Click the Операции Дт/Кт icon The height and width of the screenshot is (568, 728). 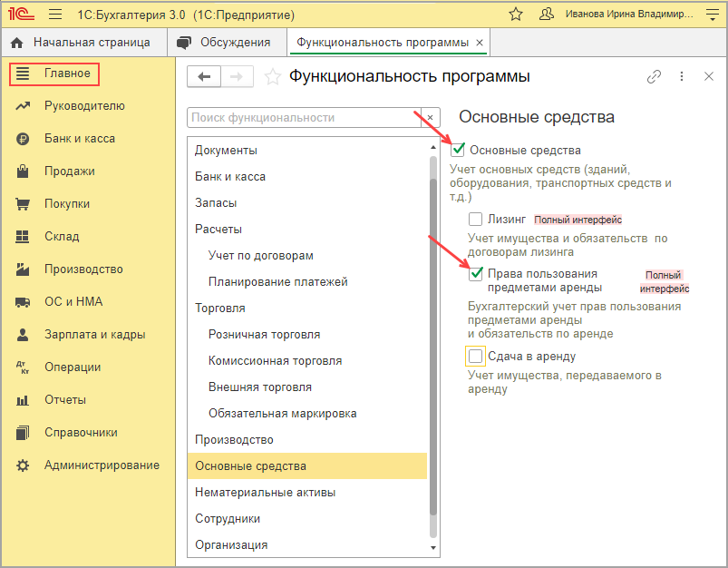pyautogui.click(x=23, y=367)
